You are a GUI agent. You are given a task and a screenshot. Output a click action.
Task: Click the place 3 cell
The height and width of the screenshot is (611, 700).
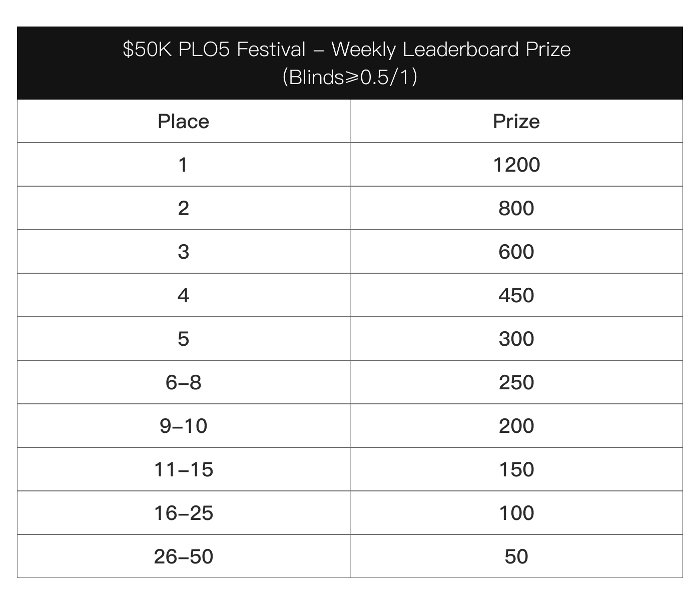pos(184,252)
